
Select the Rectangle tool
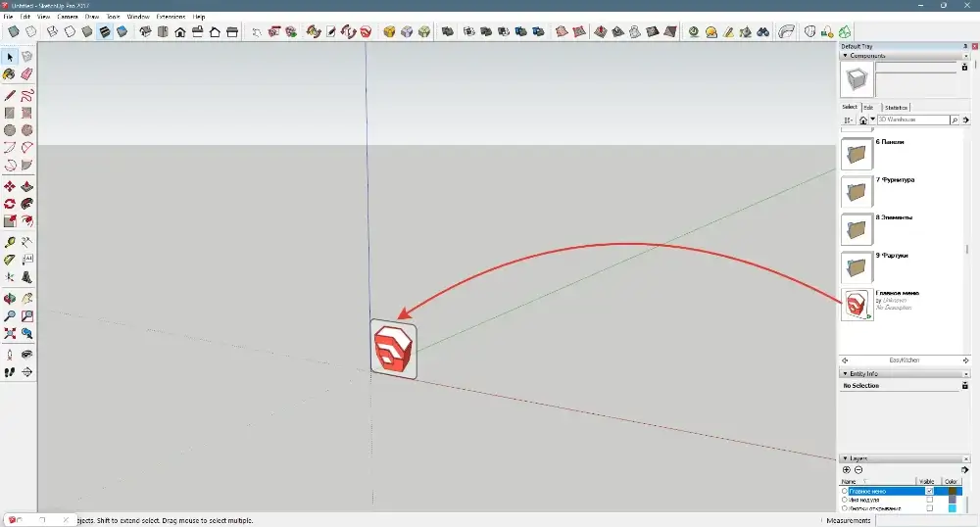pos(10,113)
